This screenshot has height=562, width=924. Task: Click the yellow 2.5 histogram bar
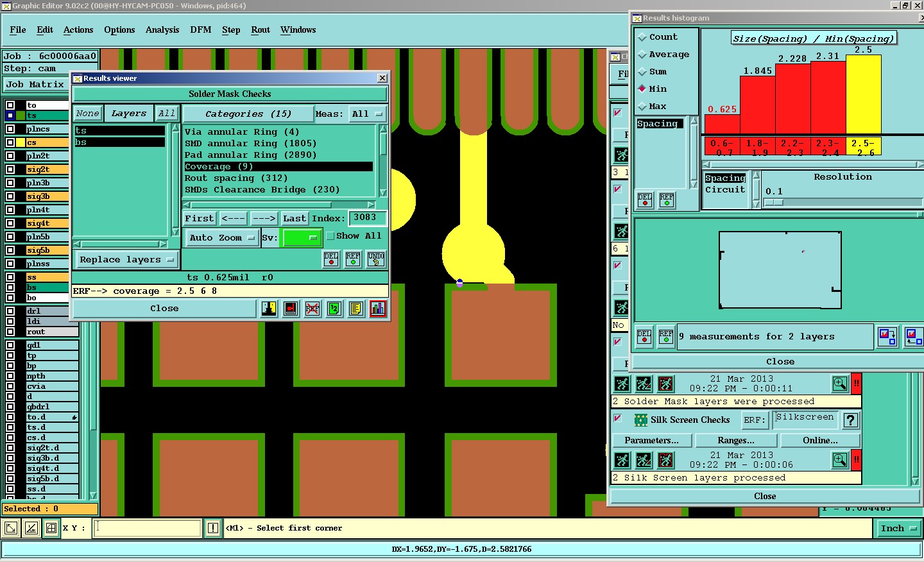click(x=864, y=94)
